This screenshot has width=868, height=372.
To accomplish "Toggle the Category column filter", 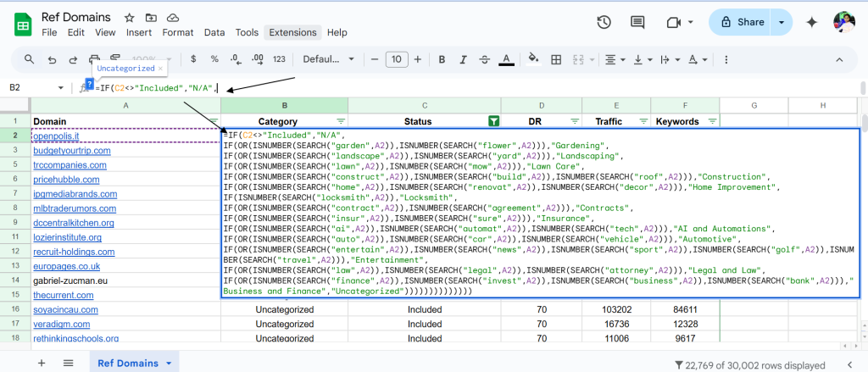I will [342, 121].
